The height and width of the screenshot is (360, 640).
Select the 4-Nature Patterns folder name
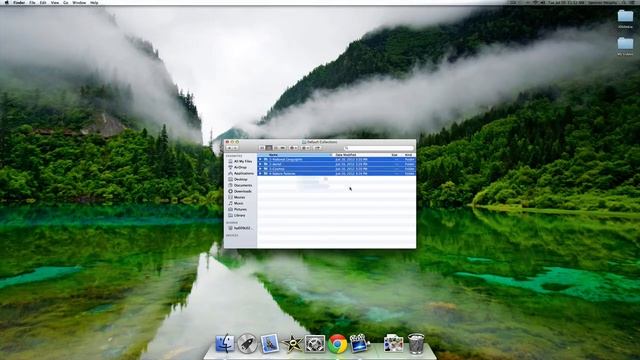(x=282, y=173)
